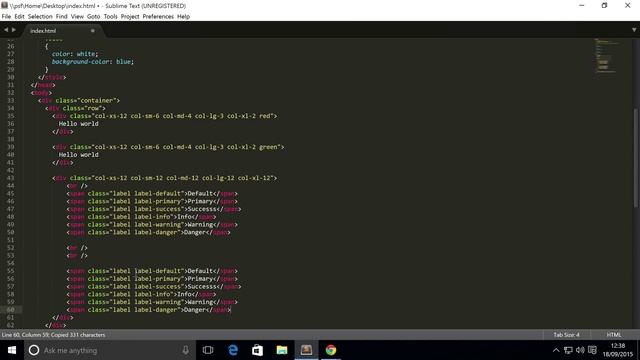Open the Goto menu
Screen dimensions: 640x360
93,17
